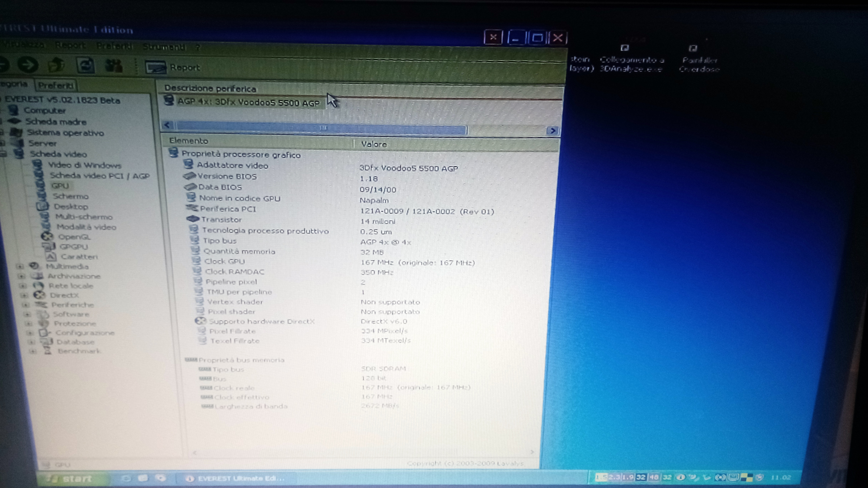Expand the DirectX tree node

(24, 295)
